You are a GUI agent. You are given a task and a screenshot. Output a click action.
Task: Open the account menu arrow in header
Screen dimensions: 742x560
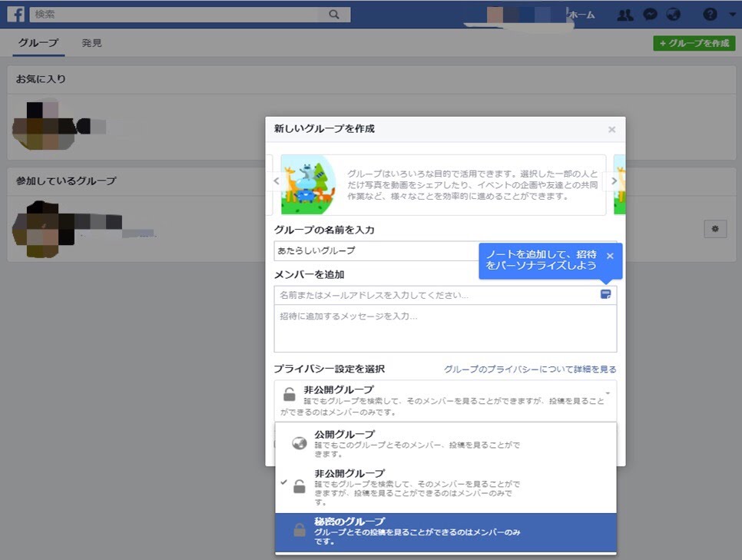pos(732,15)
